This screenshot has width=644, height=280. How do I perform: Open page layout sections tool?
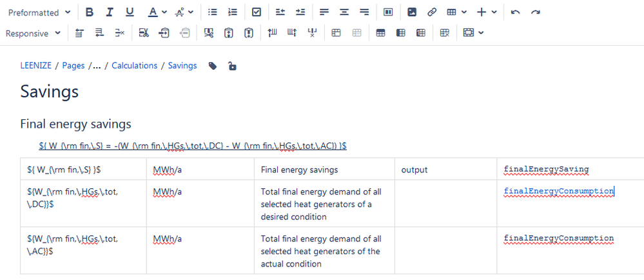388,12
